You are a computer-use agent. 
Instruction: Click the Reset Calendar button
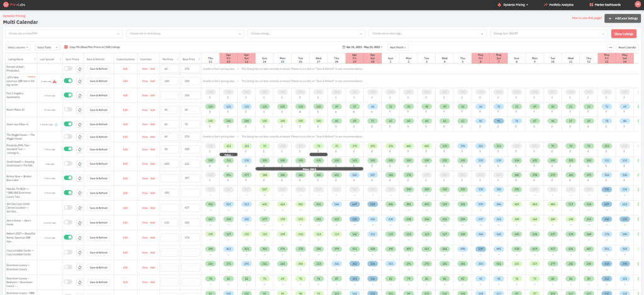coord(627,47)
